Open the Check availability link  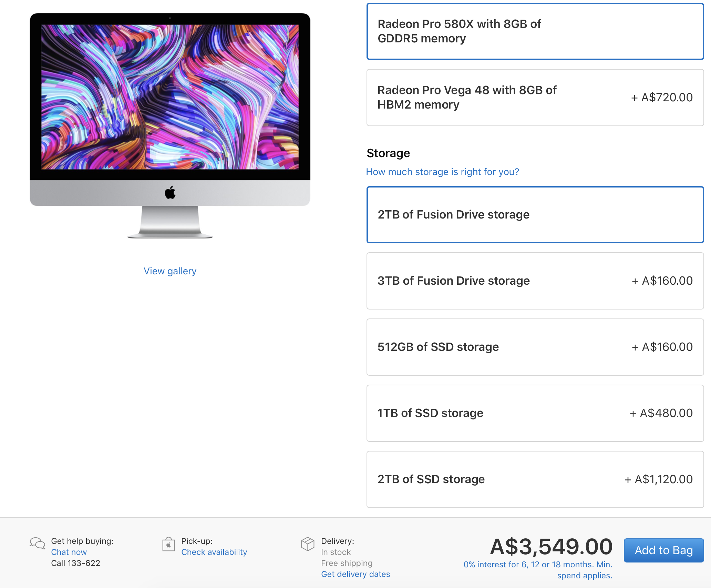pos(214,552)
